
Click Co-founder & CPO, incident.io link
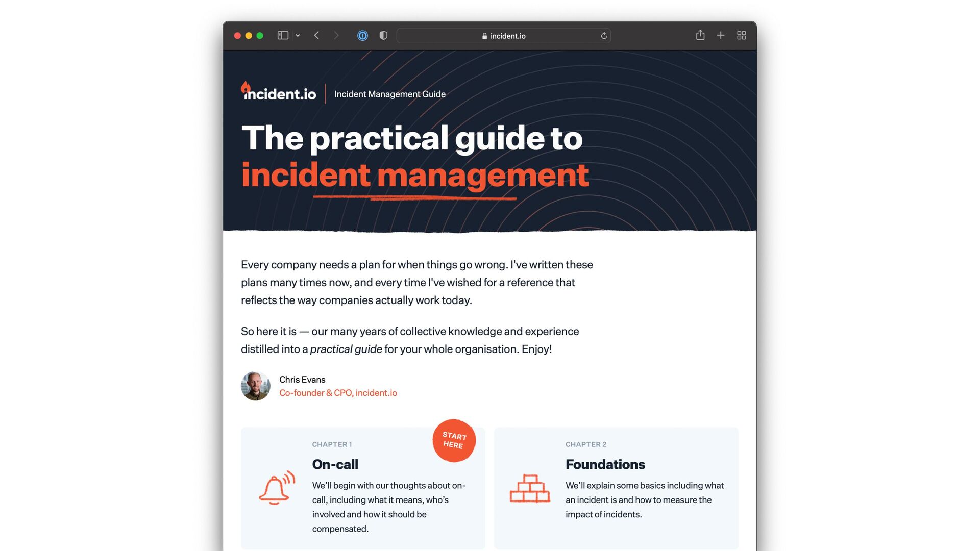pos(338,393)
